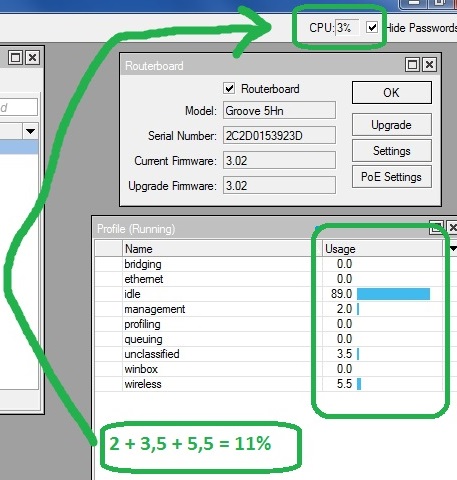Close the Routerboard window
457x480 pixels.
point(430,64)
